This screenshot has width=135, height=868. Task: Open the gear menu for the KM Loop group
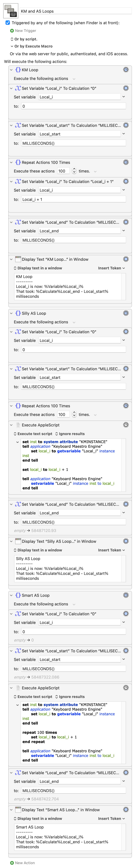tap(126, 70)
